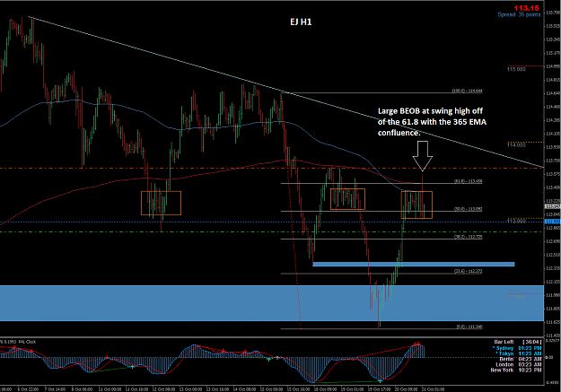Click the 23.6 Fibonacci level label
The image size is (561, 392).
tap(468, 271)
